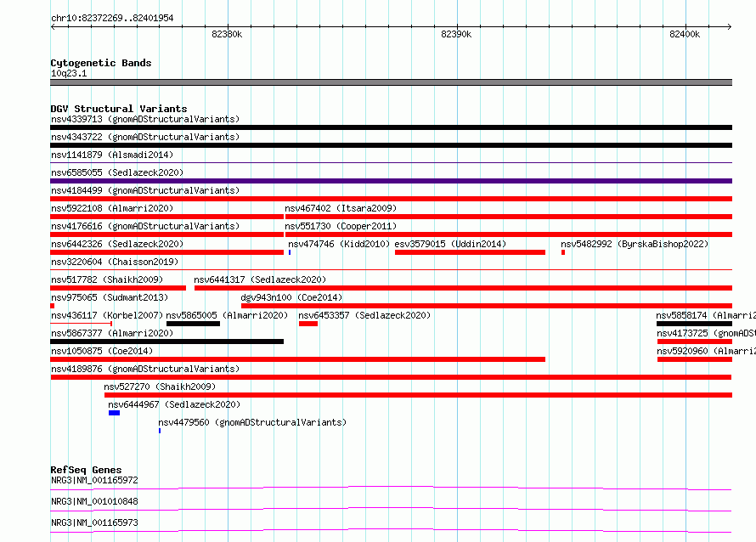Click the nsv5922108 (Almarri2020) label
Screen dimensions: 756x542
click(x=112, y=208)
